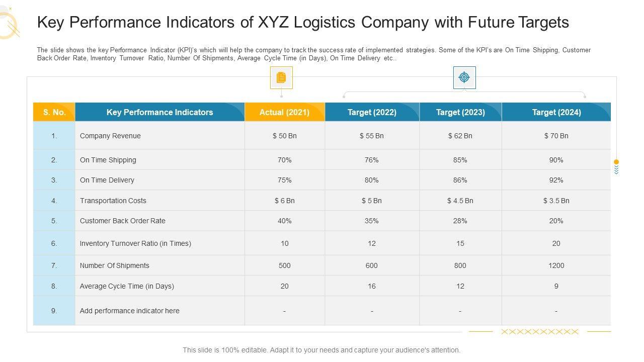Image resolution: width=644 pixels, height=362 pixels.
Task: Select the Actual (2021) column header
Action: click(x=284, y=112)
